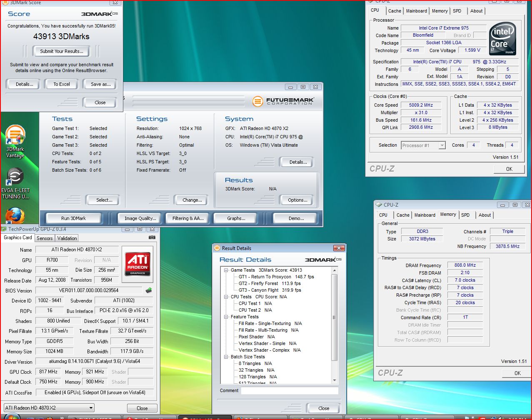Screen dimensions: 532x420
Task: Maximize the 3DMark05 main window
Action: tap(303, 87)
